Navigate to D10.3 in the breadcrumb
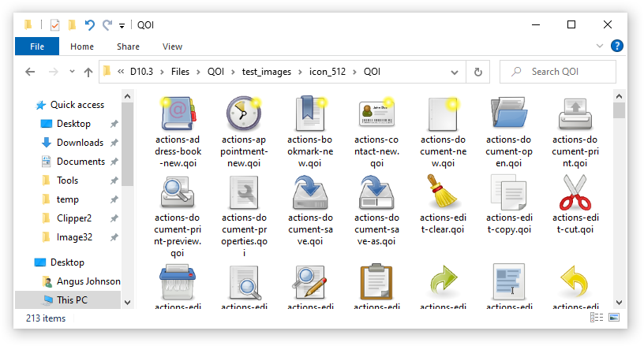The width and height of the screenshot is (644, 346). coord(142,72)
